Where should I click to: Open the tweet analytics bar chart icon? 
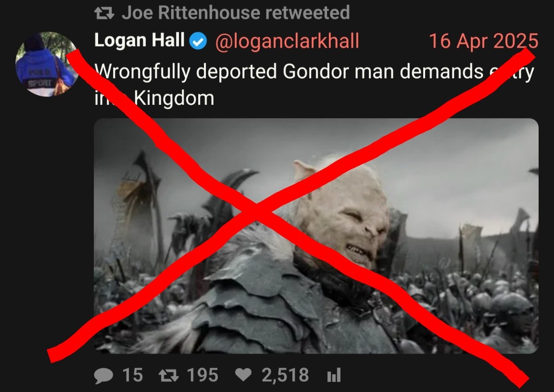[x=334, y=375]
